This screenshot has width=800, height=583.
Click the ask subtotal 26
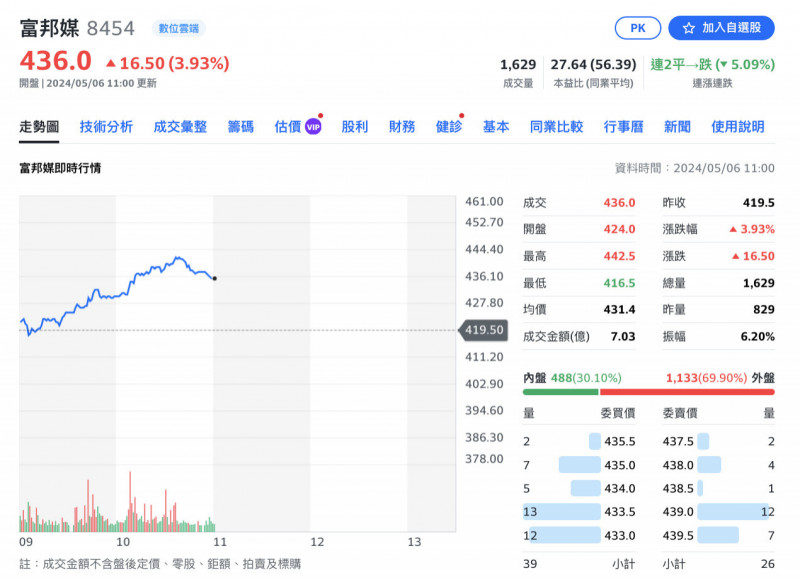[767, 564]
